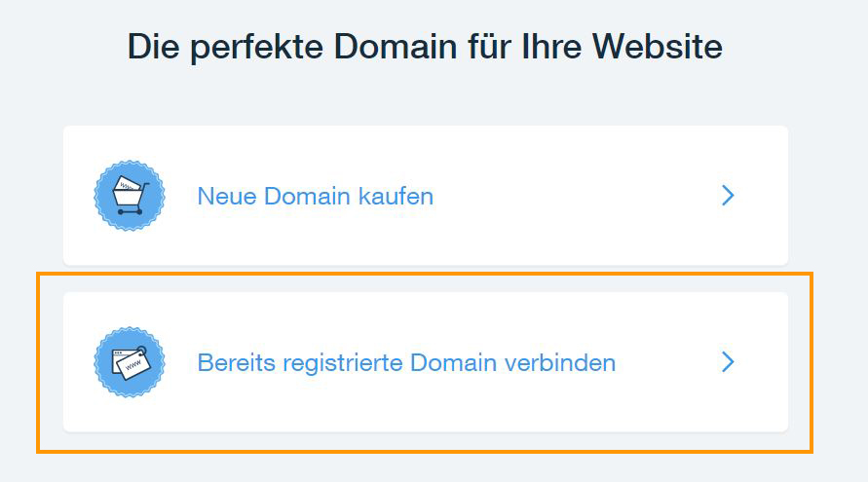Select the Neue Domain kaufen link text
Screen dimensions: 868x482
(315, 196)
